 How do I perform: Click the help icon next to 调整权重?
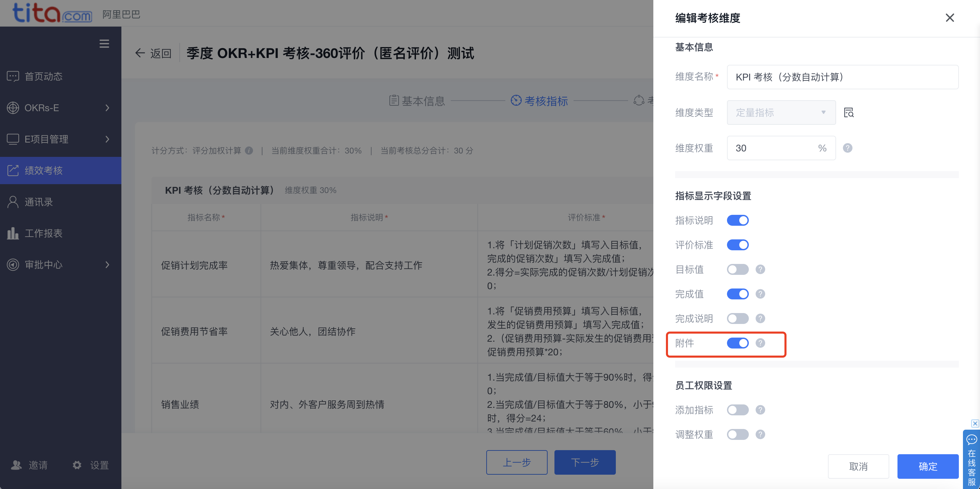pos(760,434)
